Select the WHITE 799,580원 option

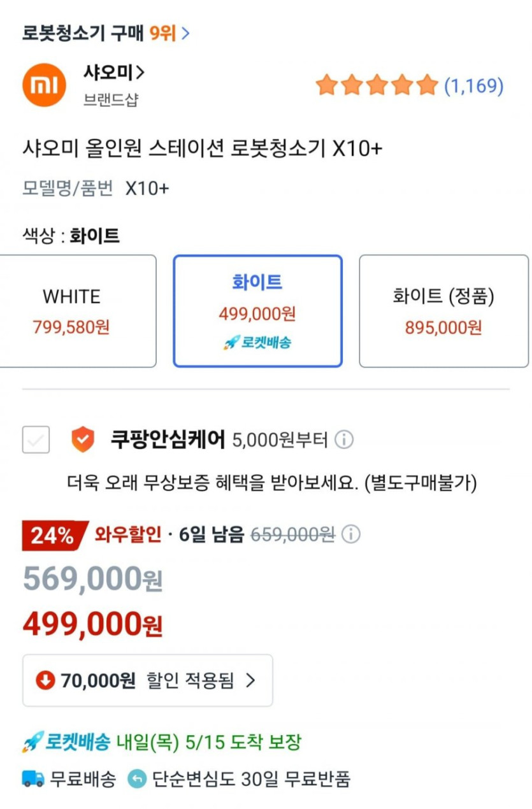[71, 311]
